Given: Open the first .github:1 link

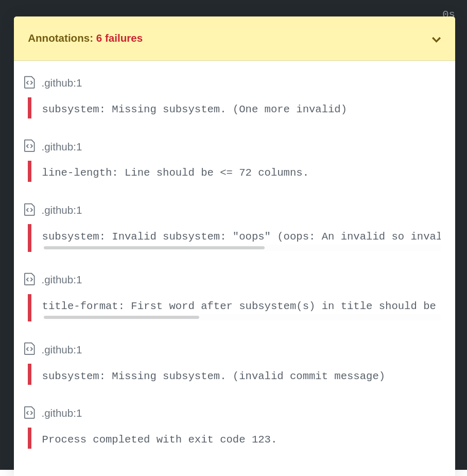Looking at the screenshot, I should (x=62, y=83).
